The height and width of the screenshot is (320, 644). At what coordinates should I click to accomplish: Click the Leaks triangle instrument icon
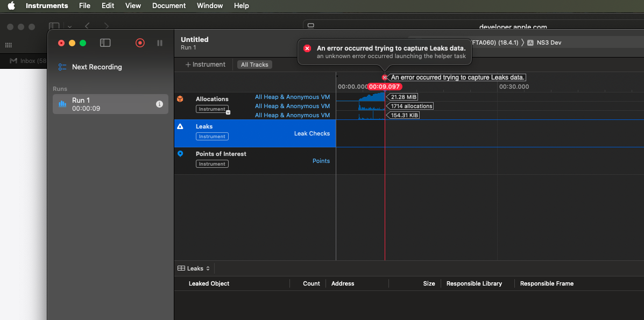(180, 126)
